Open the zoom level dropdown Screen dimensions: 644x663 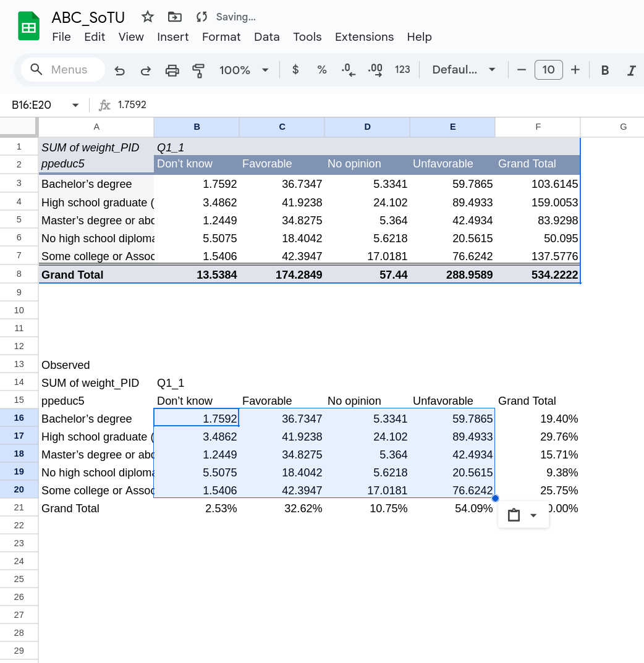pyautogui.click(x=244, y=70)
